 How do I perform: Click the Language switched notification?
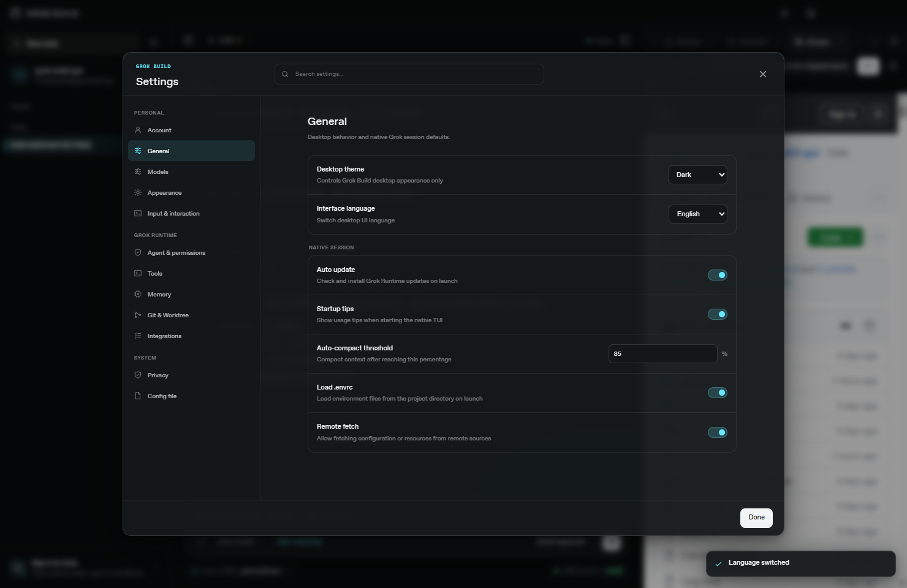pos(800,563)
